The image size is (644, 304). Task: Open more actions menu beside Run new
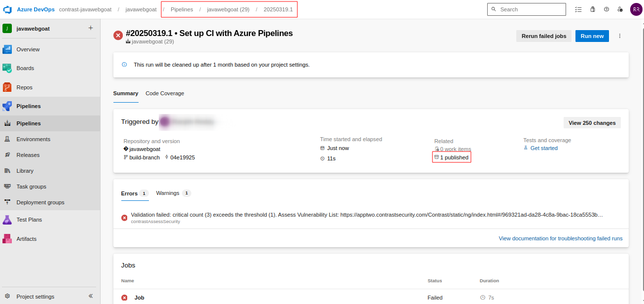point(620,36)
